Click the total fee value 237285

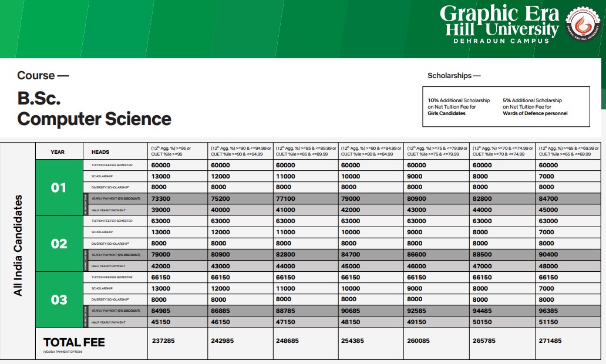pos(163,341)
